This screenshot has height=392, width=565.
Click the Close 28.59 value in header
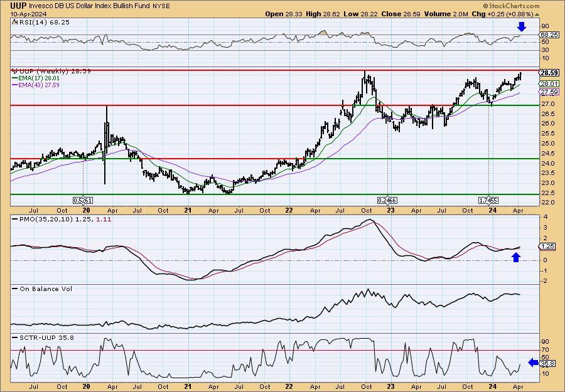click(401, 14)
